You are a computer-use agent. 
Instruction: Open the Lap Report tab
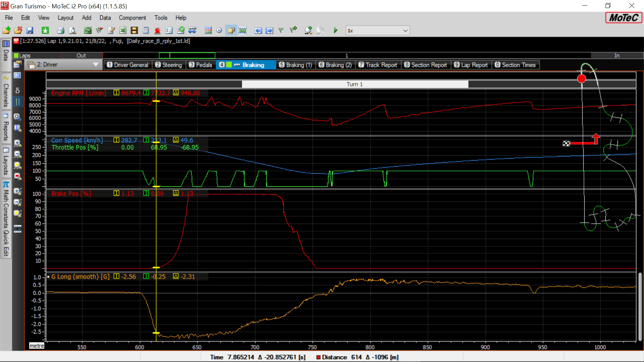point(471,65)
